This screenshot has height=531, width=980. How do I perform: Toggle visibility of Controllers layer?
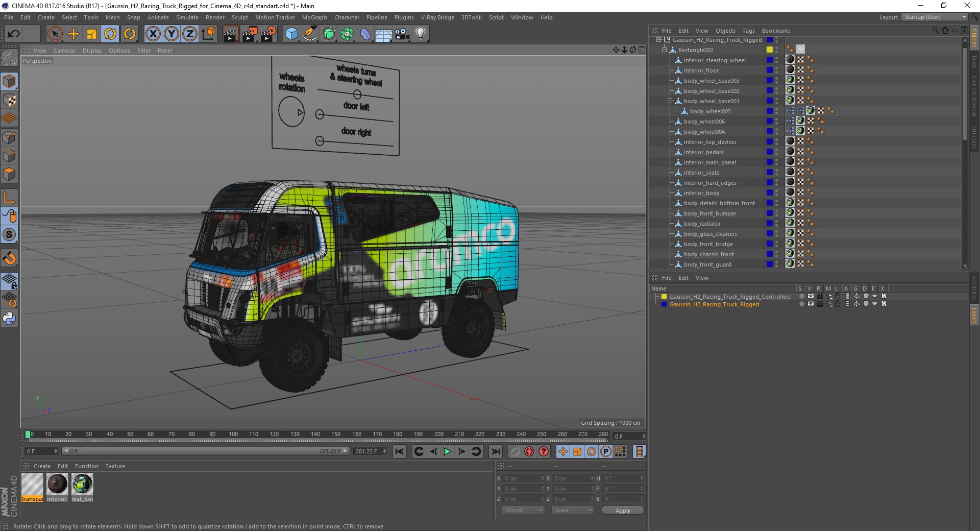click(810, 297)
